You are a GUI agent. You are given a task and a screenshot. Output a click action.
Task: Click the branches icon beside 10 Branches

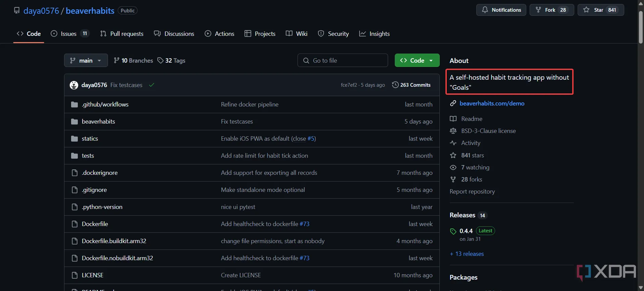[x=116, y=61]
